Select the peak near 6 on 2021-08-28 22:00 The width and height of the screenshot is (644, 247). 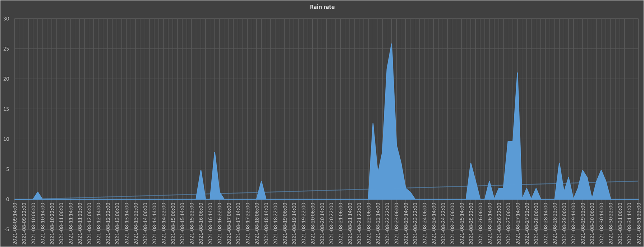coord(559,164)
